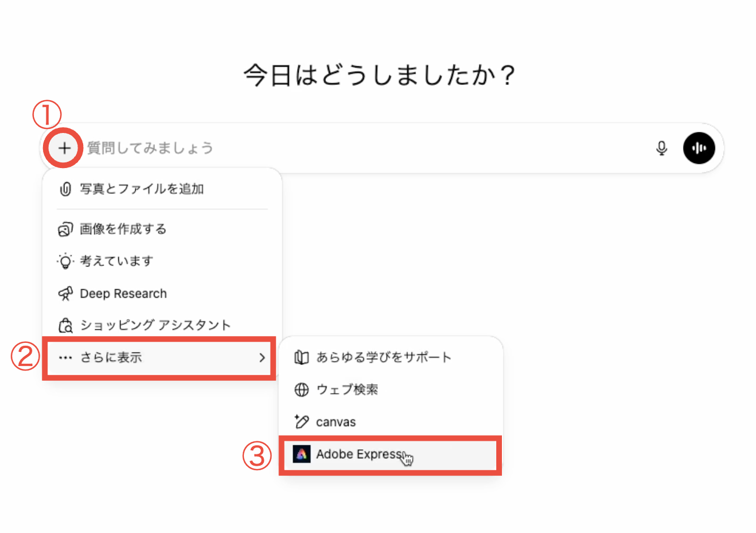756x533 pixels.
Task: Click the paperclip icon for adding files
Action: coord(66,189)
